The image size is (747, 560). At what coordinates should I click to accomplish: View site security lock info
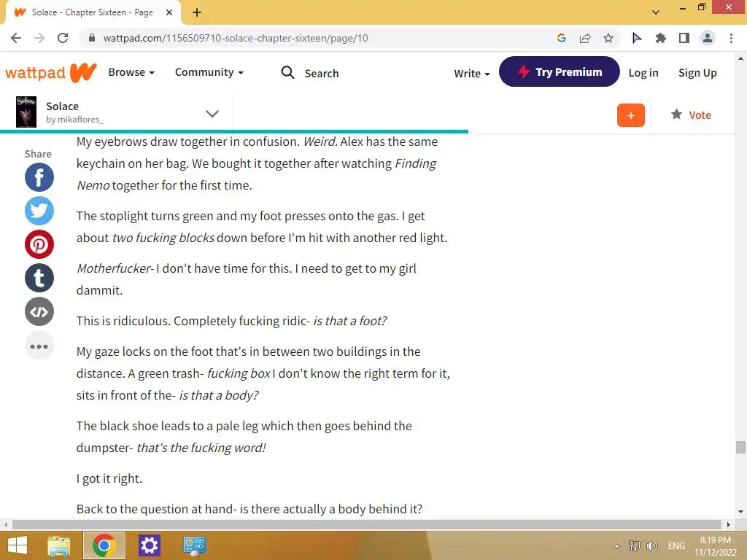pos(92,38)
